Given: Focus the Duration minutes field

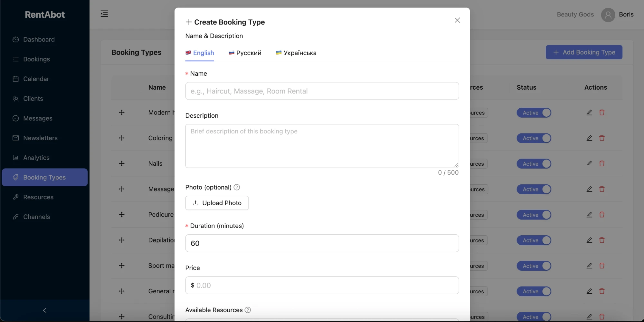Looking at the screenshot, I should (322, 243).
